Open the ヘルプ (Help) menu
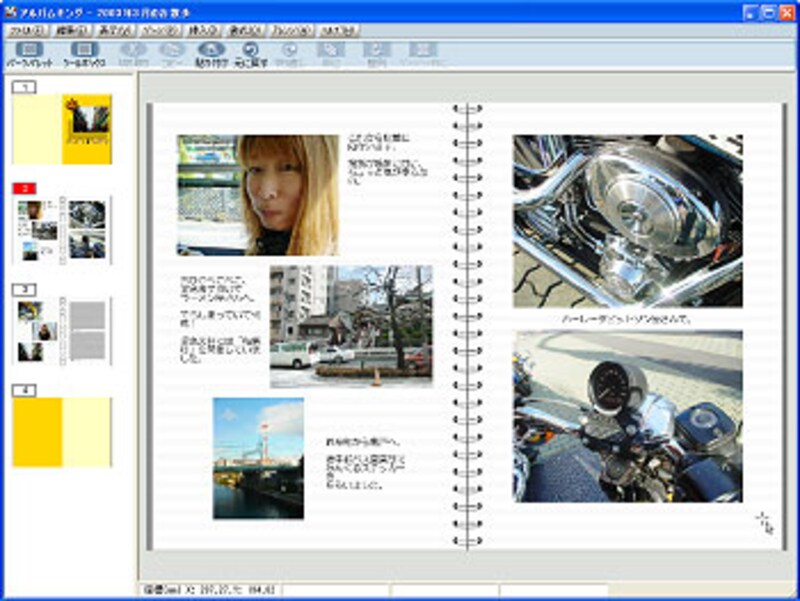Screen dimensions: 800x601 (340, 31)
